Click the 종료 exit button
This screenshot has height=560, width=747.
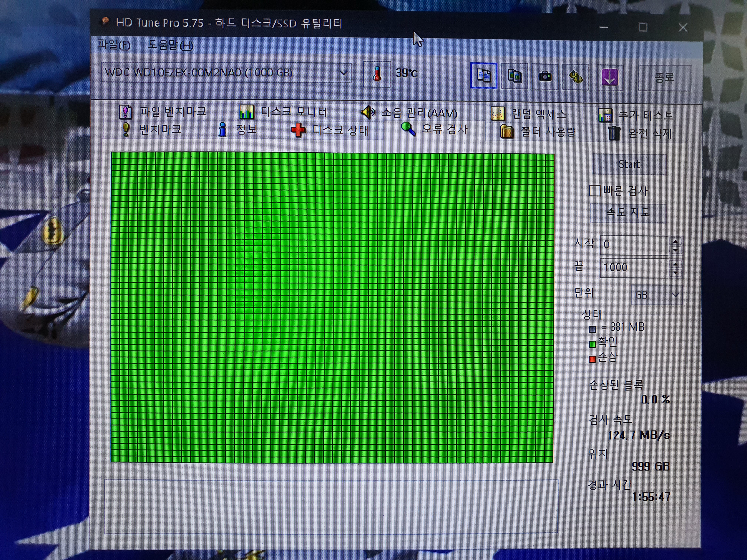click(664, 78)
